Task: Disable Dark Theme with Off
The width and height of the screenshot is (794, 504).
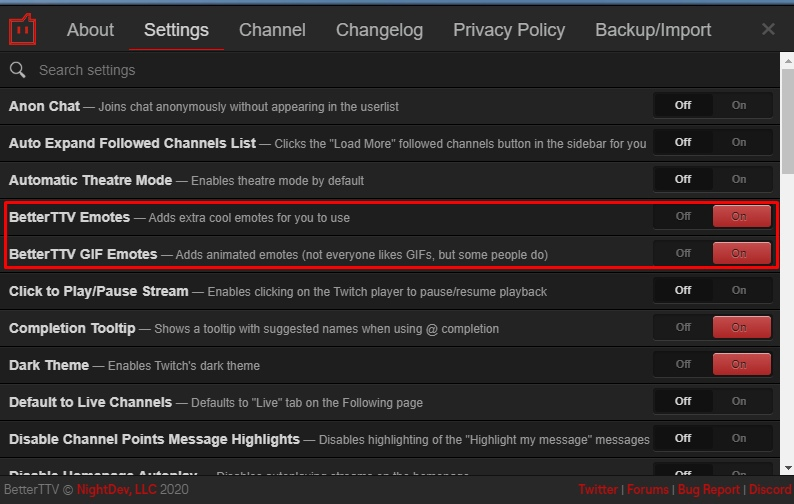Action: (683, 364)
